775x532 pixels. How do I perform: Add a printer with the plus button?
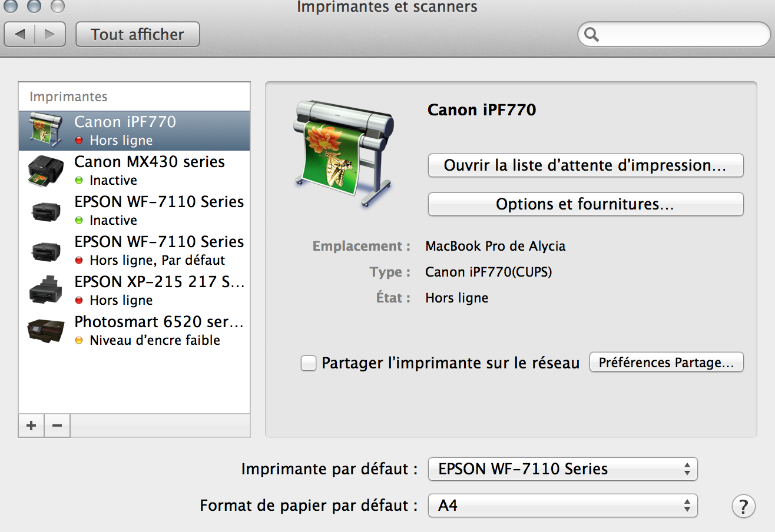[x=31, y=425]
